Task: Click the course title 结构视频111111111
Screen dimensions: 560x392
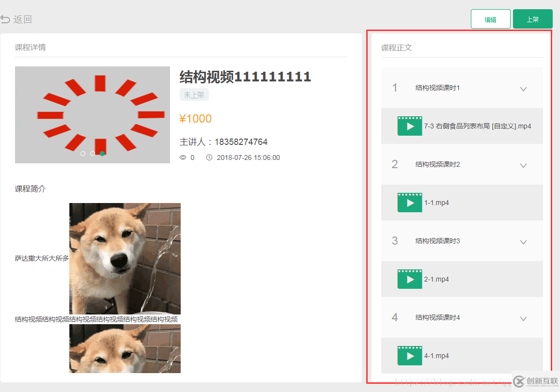Action: click(x=245, y=77)
